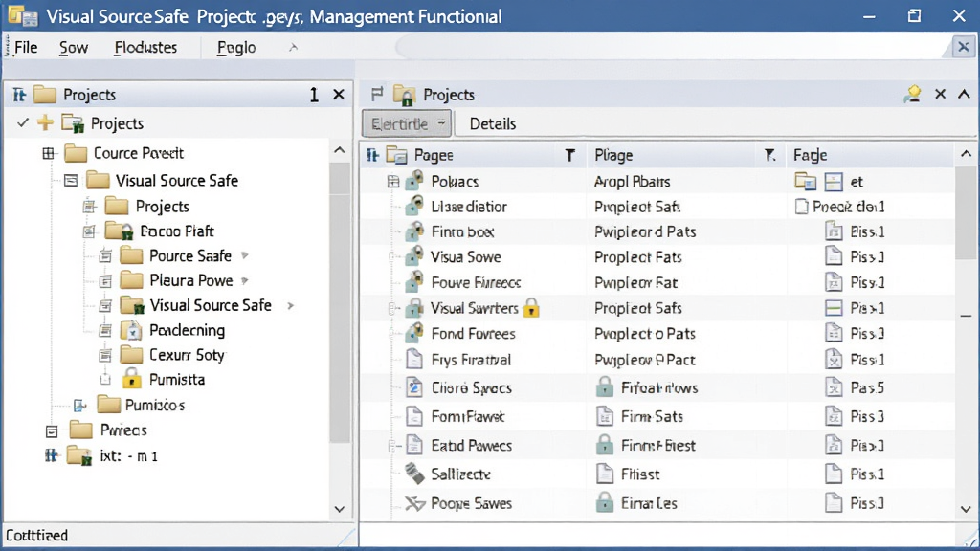This screenshot has height=551, width=980.
Task: Open the Sow menu
Action: pos(73,48)
